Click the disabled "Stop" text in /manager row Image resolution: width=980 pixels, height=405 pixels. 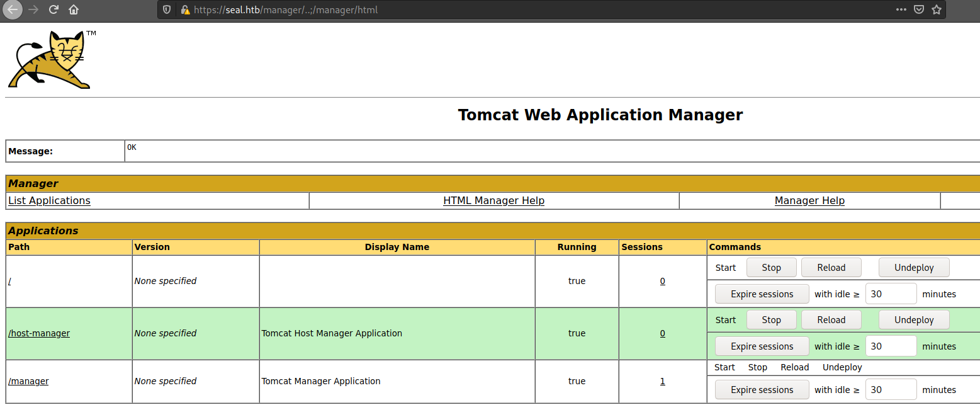pos(758,367)
